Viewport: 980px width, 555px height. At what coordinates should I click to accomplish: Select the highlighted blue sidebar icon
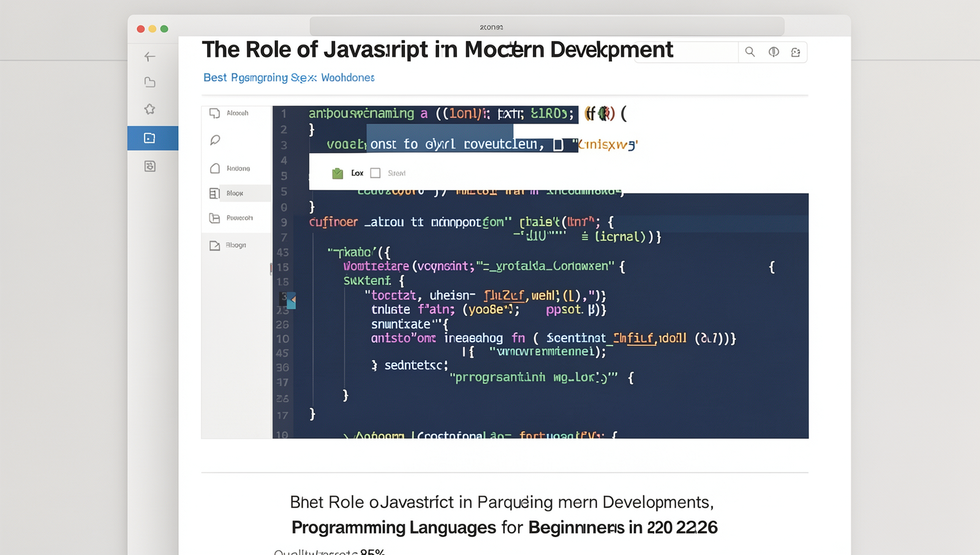pos(153,138)
